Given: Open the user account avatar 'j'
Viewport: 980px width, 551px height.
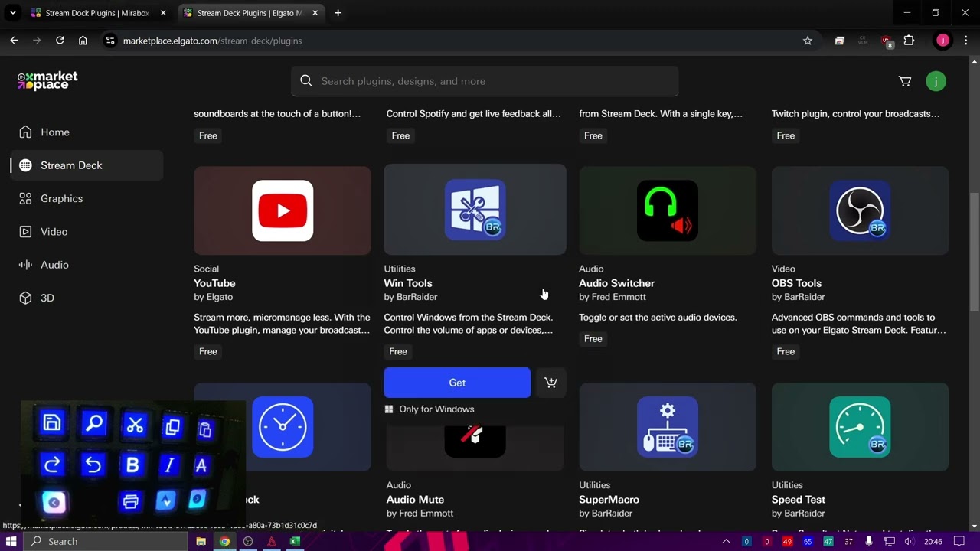Looking at the screenshot, I should coord(936,81).
